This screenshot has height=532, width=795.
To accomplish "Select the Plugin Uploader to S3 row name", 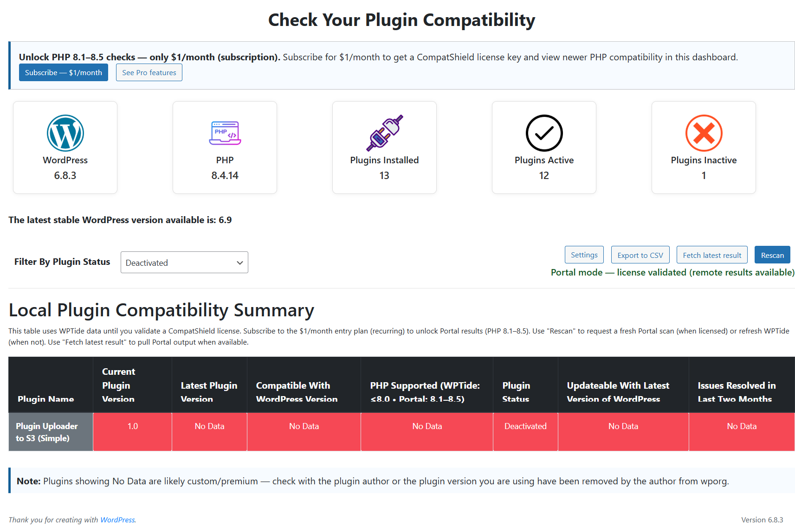I will 47,432.
